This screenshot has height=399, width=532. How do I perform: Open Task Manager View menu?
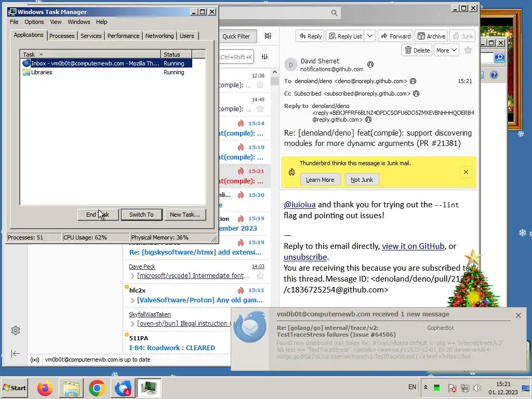pyautogui.click(x=56, y=22)
